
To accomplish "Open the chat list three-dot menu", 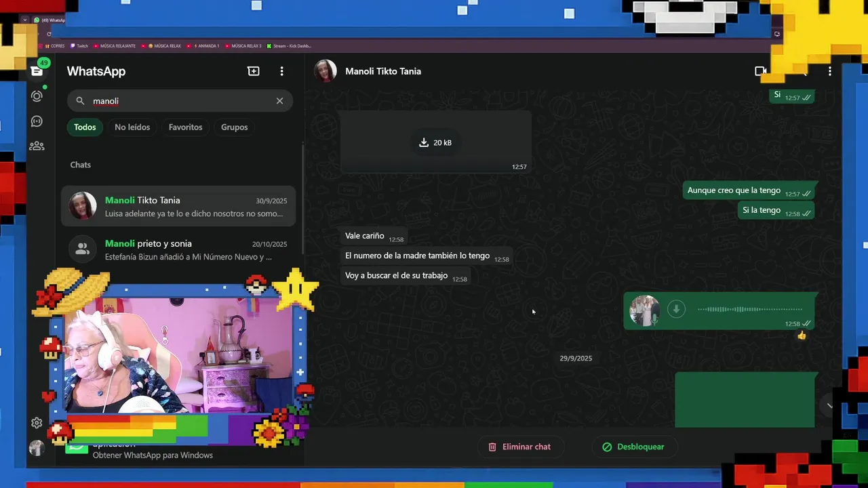I will click(281, 71).
